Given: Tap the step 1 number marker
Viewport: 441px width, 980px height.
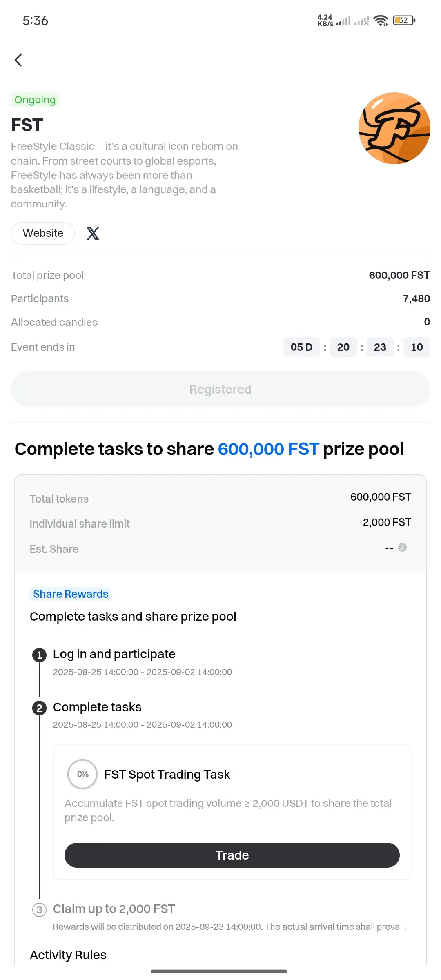Looking at the screenshot, I should [39, 655].
